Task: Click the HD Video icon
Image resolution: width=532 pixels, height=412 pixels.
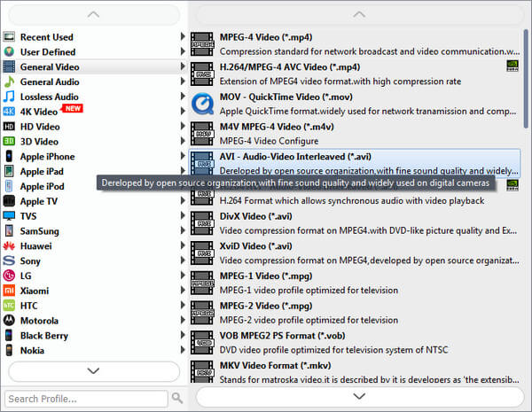Action: (x=9, y=127)
